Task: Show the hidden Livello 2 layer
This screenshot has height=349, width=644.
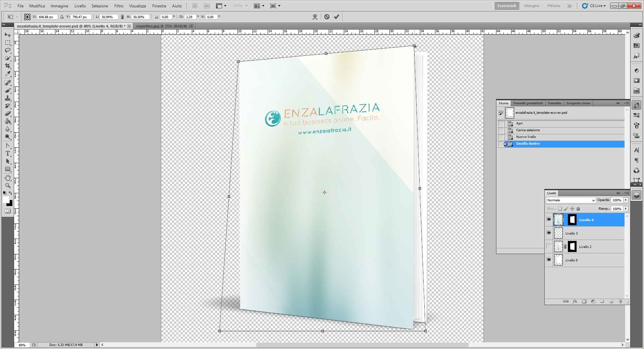Action: (549, 247)
